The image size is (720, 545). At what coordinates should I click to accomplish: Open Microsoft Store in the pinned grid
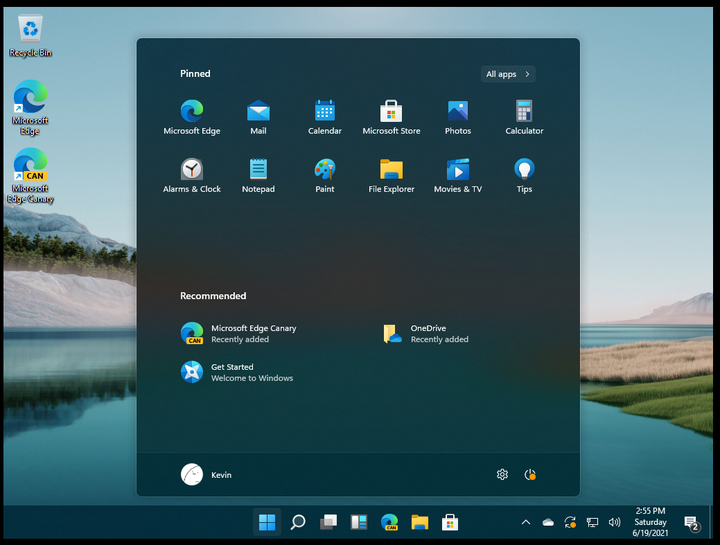click(x=391, y=117)
